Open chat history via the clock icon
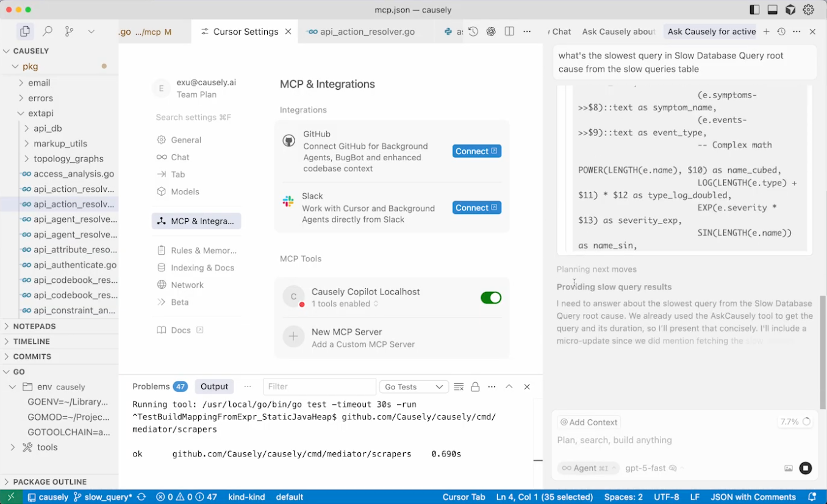Screen dimensions: 827x504 pyautogui.click(x=781, y=31)
